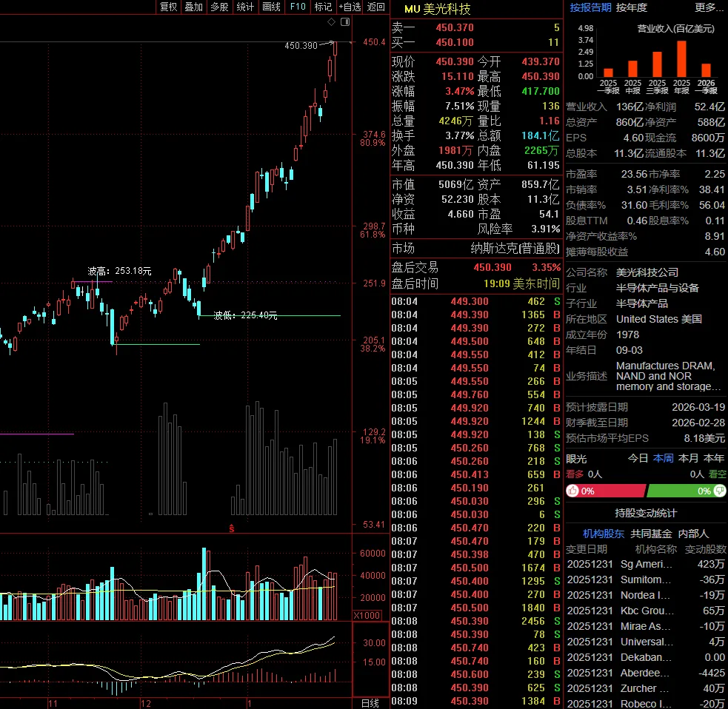
Task: Click the 看多 bullish label
Action: click(575, 474)
